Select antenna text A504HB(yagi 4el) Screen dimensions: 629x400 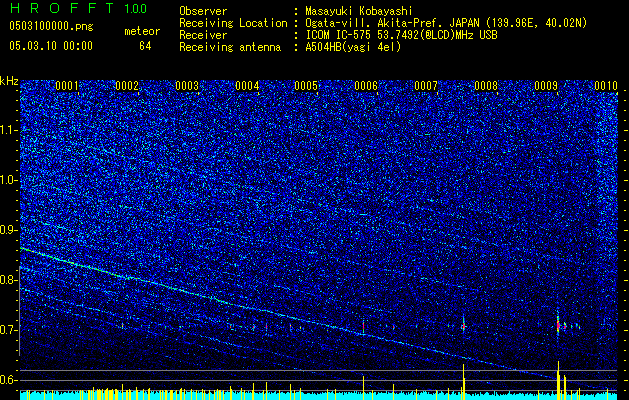point(353,47)
